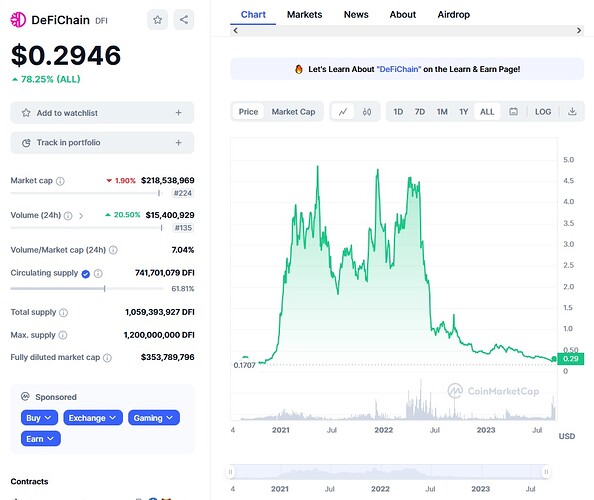Screen dimensions: 594x500
Task: Expand the Buy sponsored dropdown
Action: pos(39,418)
